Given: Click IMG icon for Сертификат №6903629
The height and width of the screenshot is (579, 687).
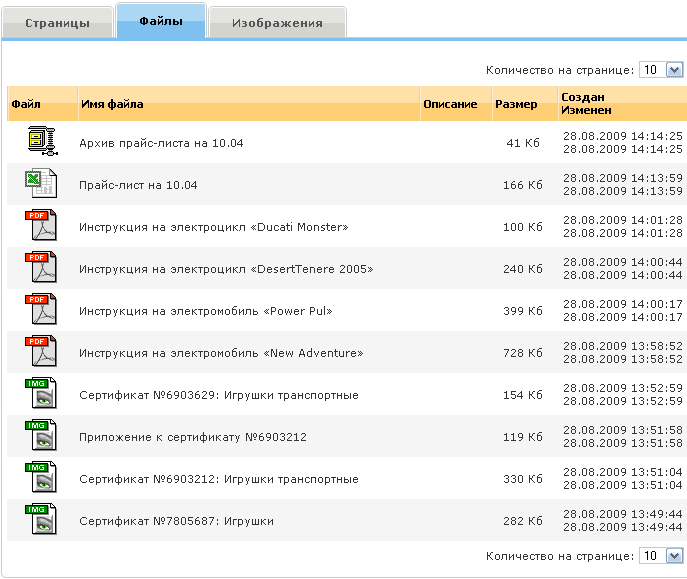Looking at the screenshot, I should 41,394.
